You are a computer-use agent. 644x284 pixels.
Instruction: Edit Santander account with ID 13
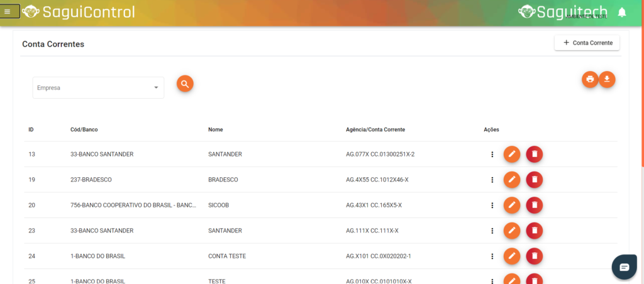pos(512,154)
